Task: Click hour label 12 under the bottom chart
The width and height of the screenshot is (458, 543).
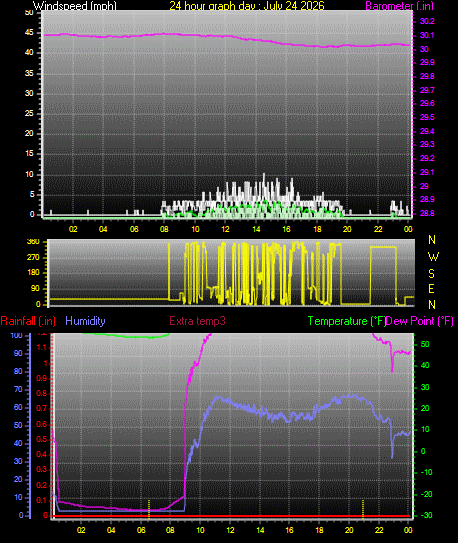Action: (x=230, y=530)
